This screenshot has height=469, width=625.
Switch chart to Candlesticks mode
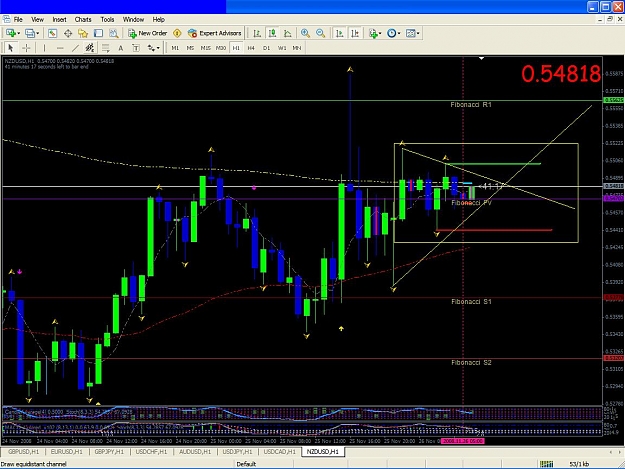(272, 33)
